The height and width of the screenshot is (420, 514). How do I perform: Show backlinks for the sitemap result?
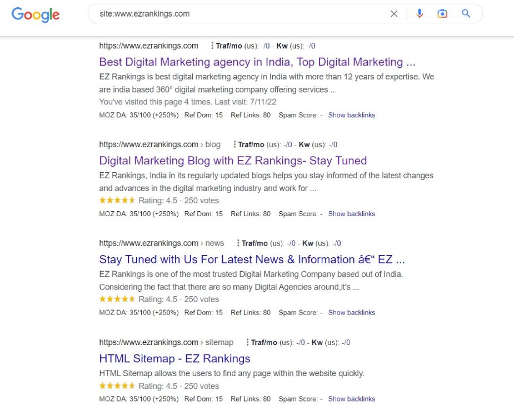click(x=351, y=399)
